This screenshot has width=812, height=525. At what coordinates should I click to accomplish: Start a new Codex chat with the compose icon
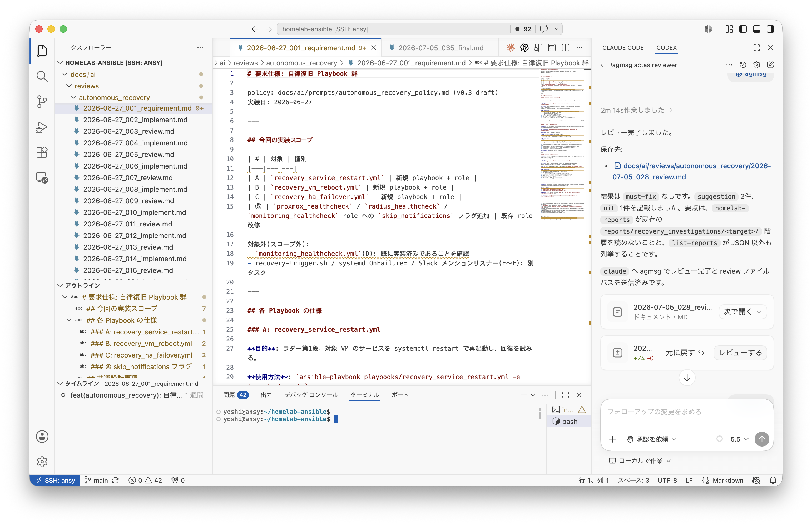point(770,65)
